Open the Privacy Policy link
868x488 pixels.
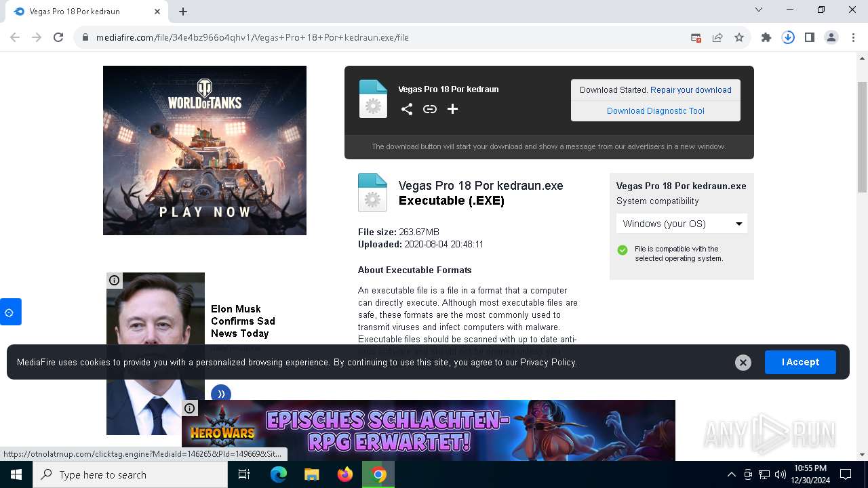tap(548, 363)
